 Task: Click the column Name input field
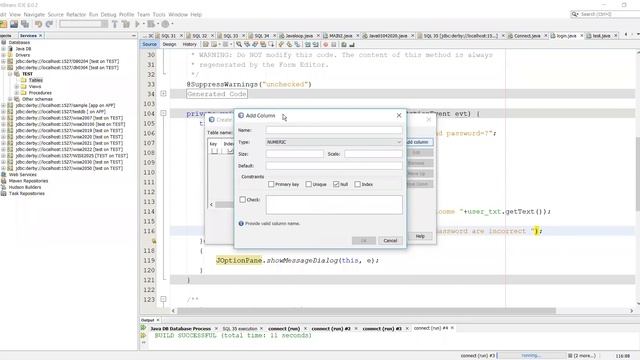click(x=334, y=130)
